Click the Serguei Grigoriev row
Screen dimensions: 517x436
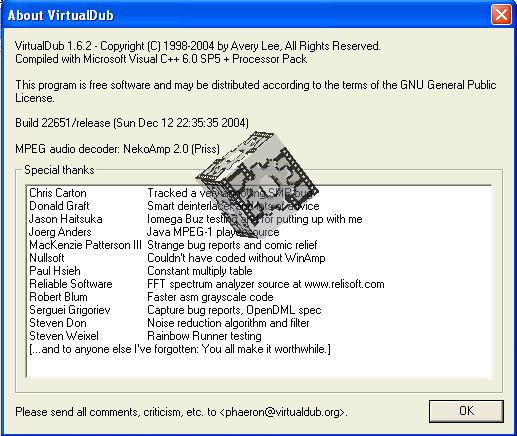[x=258, y=310]
